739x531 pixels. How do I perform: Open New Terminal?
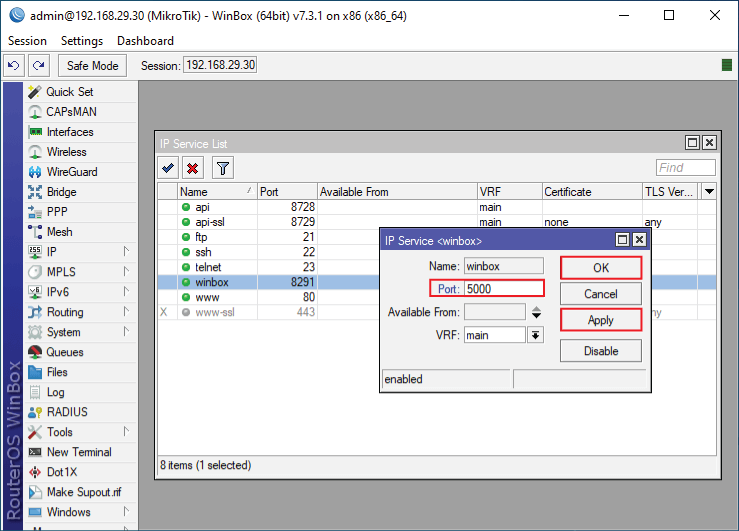point(80,452)
